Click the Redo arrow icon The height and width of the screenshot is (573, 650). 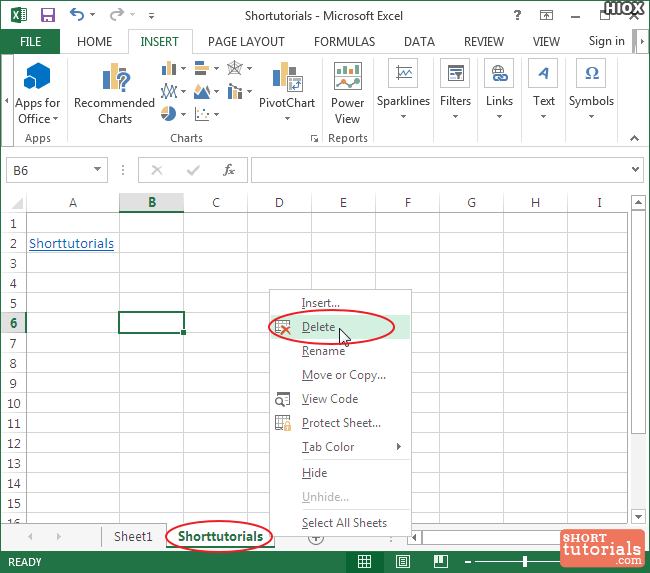coord(116,15)
